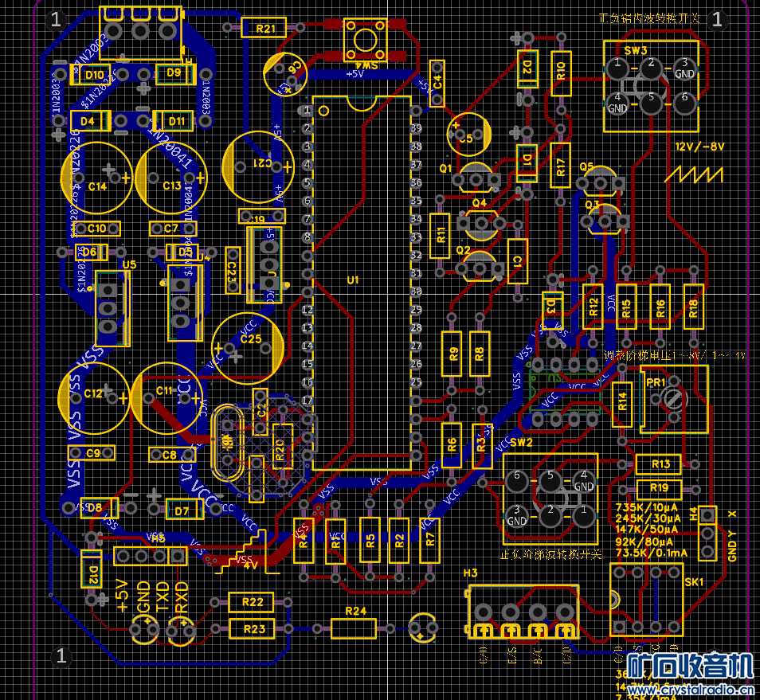
Task: Click resistor R10
Action: point(561,73)
